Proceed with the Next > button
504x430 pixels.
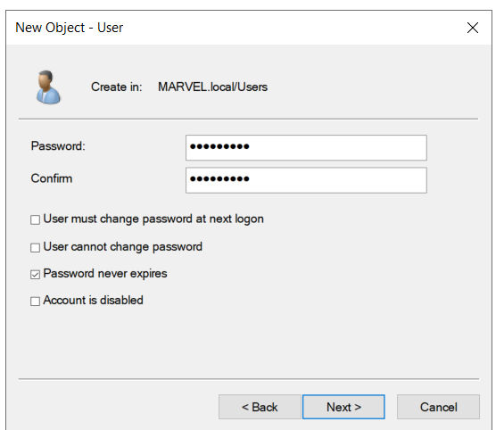(x=343, y=407)
